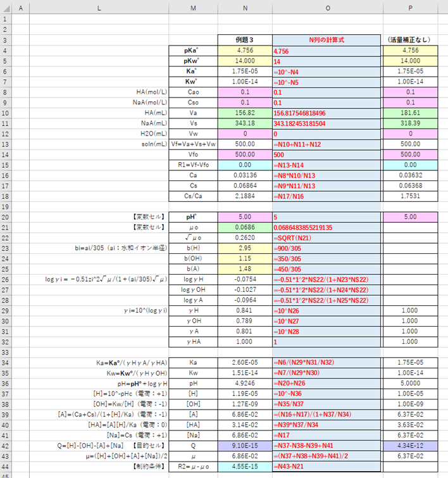
Task: Click the 'Cso' label cell
Action: tap(193, 103)
